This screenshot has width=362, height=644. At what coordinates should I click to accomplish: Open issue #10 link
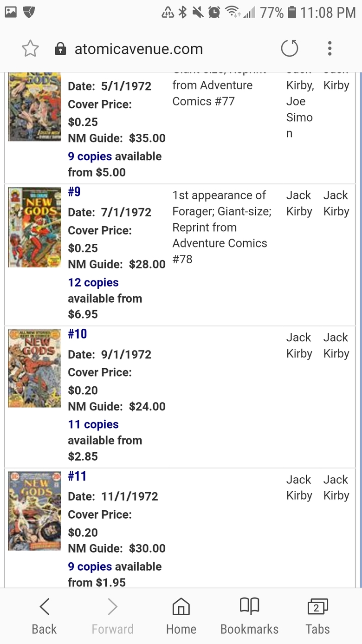point(78,334)
